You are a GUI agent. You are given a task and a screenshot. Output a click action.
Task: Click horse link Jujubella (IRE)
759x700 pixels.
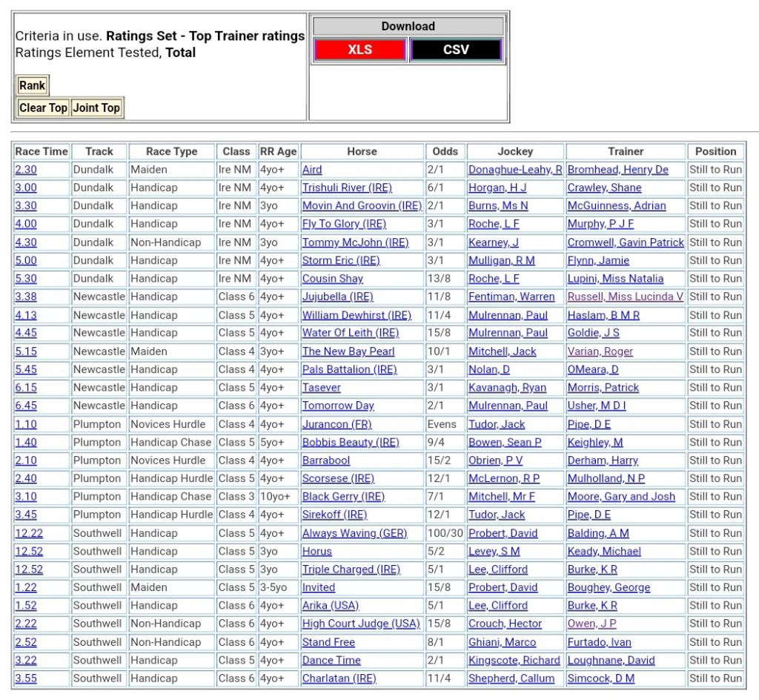(337, 297)
